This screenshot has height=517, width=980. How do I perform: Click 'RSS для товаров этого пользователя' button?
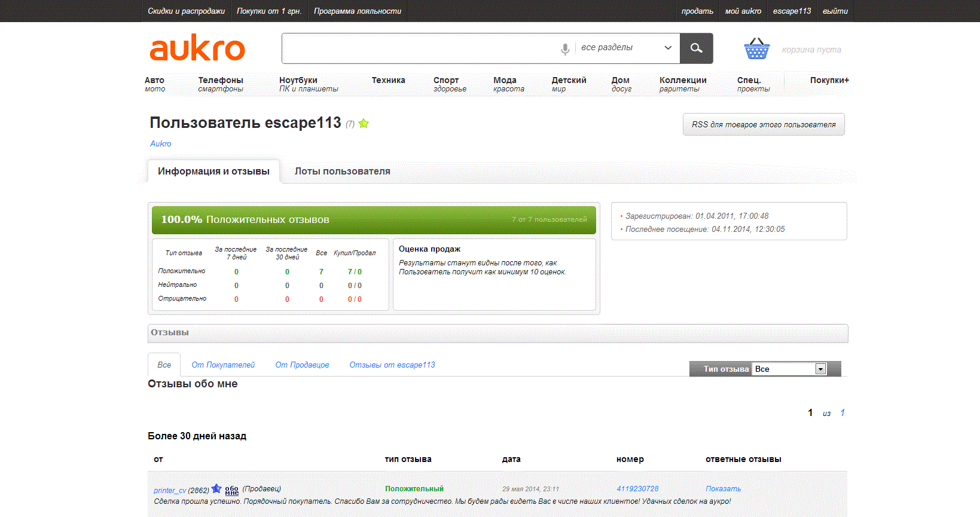click(764, 124)
